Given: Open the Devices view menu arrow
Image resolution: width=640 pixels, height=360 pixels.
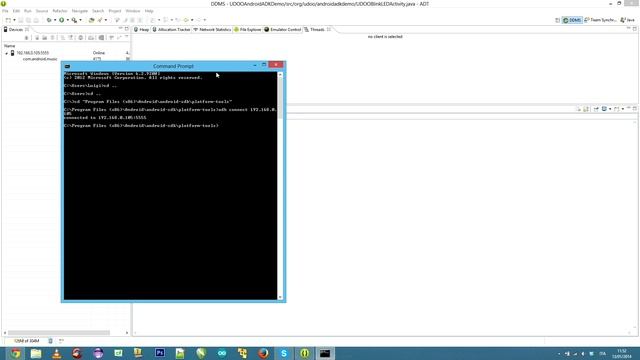Looking at the screenshot, I should 127,37.
